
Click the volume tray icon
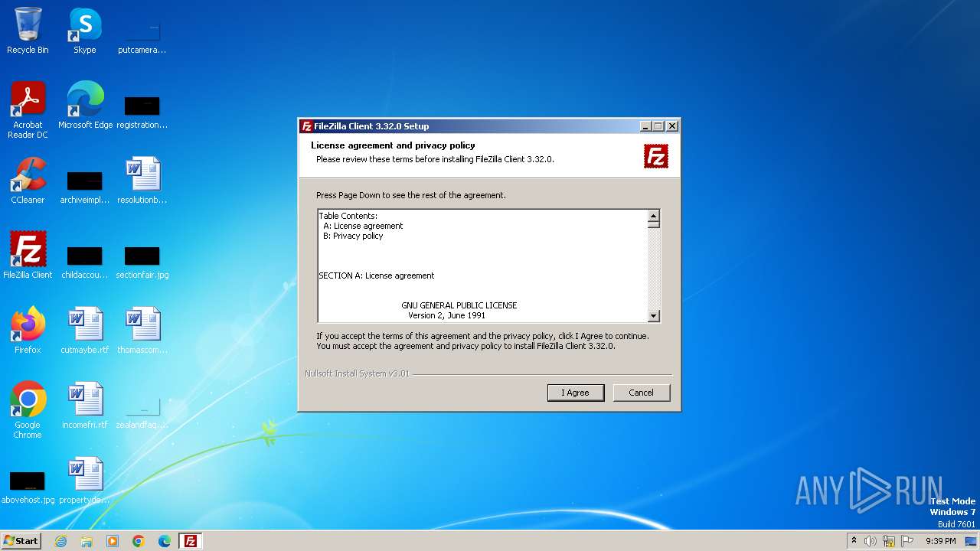[x=871, y=541]
